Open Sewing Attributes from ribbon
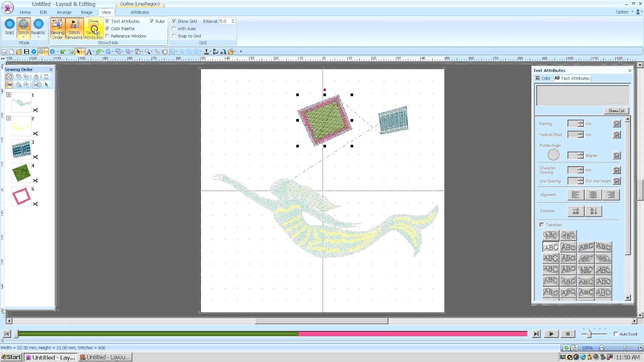 93,29
